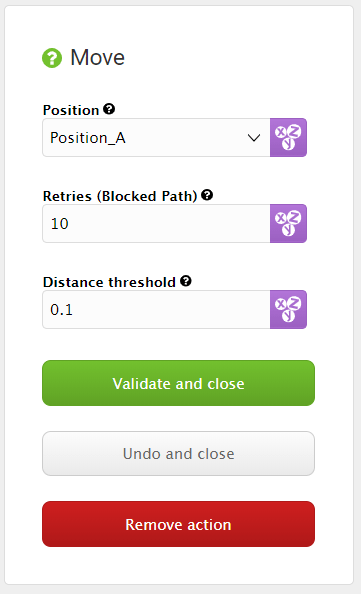This screenshot has height=594, width=361.
Task: Click the Move heading text
Action: click(97, 58)
